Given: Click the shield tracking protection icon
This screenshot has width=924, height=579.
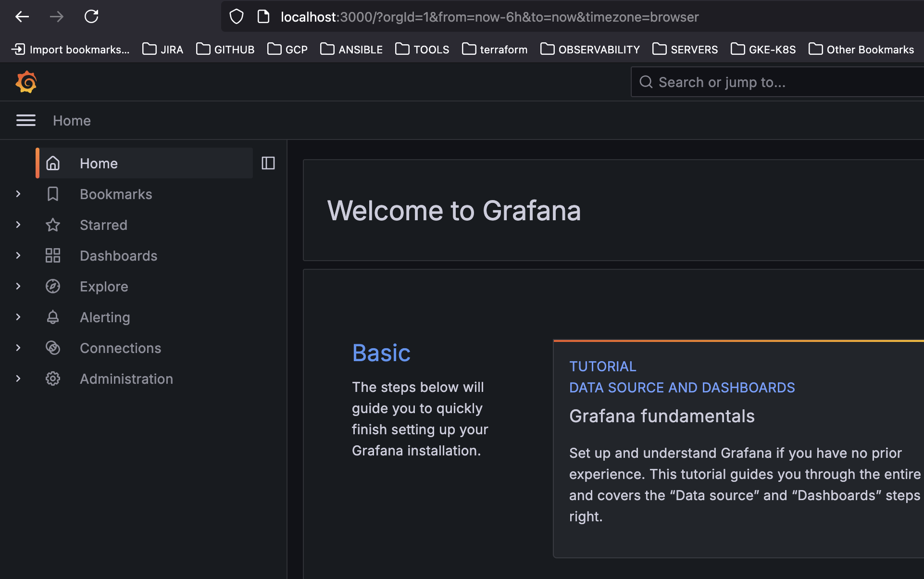Looking at the screenshot, I should point(237,17).
